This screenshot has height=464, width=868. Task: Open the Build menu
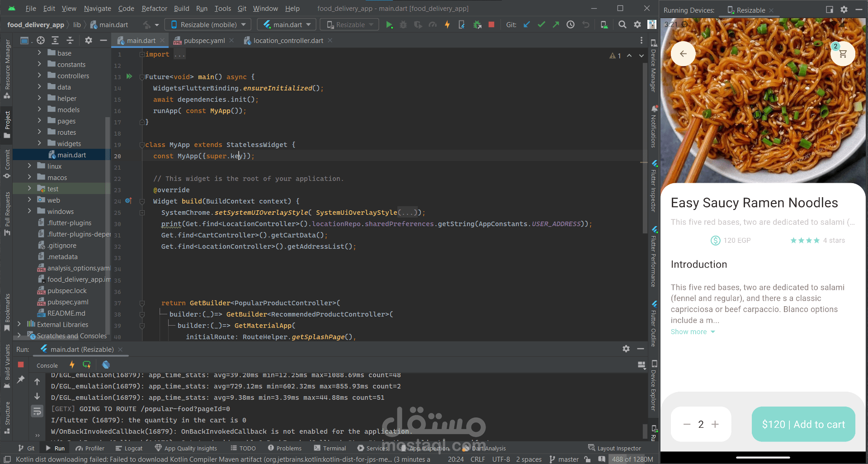[x=181, y=8]
